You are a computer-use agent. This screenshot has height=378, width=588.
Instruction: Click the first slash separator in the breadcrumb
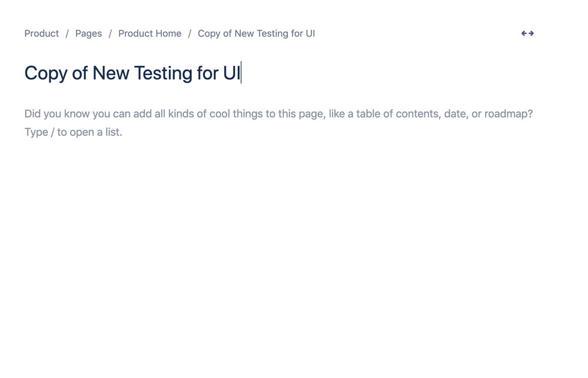(67, 34)
